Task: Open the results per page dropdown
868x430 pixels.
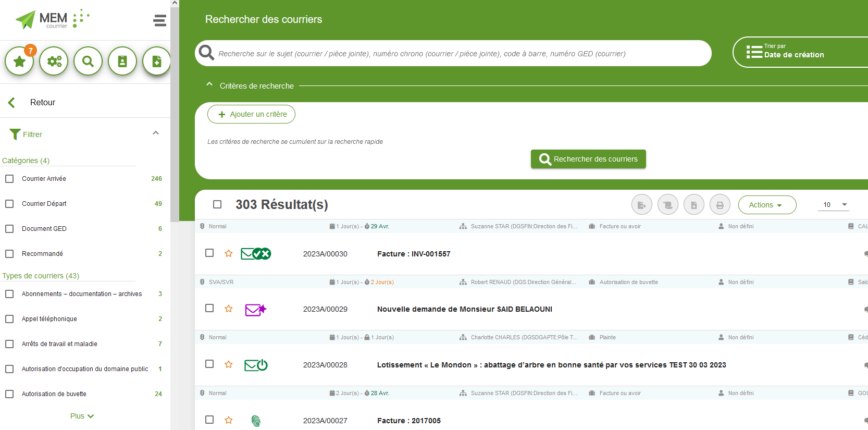Action: [834, 205]
